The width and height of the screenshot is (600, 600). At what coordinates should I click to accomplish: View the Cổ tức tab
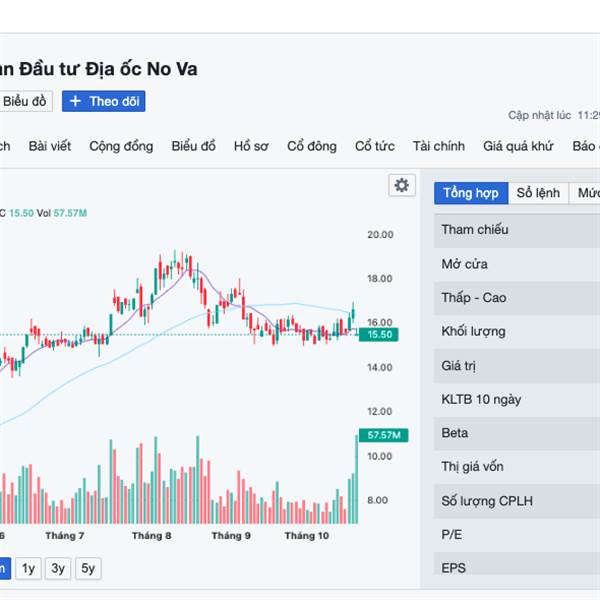coord(375,146)
